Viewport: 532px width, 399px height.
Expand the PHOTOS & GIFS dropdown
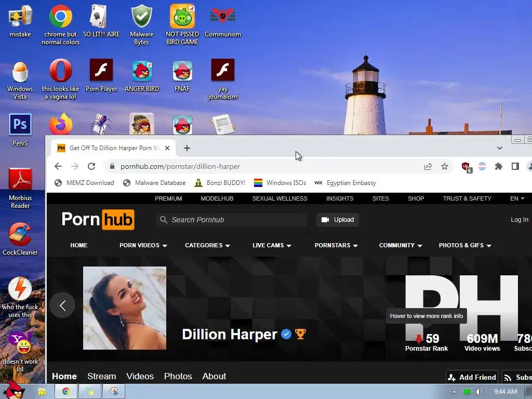coord(465,245)
